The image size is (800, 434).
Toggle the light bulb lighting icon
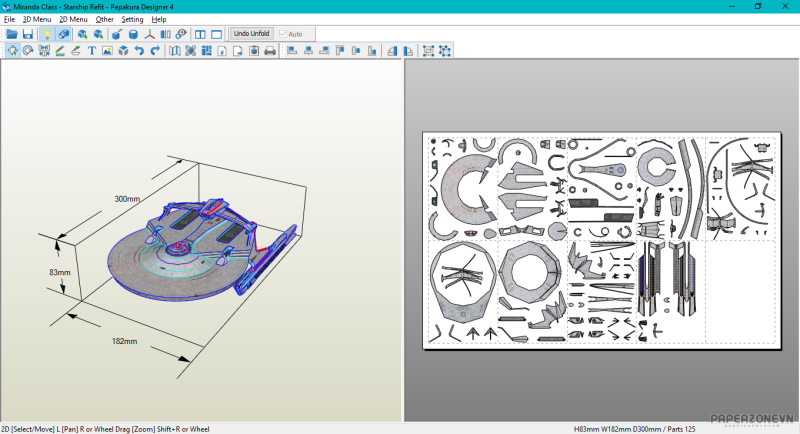point(46,34)
